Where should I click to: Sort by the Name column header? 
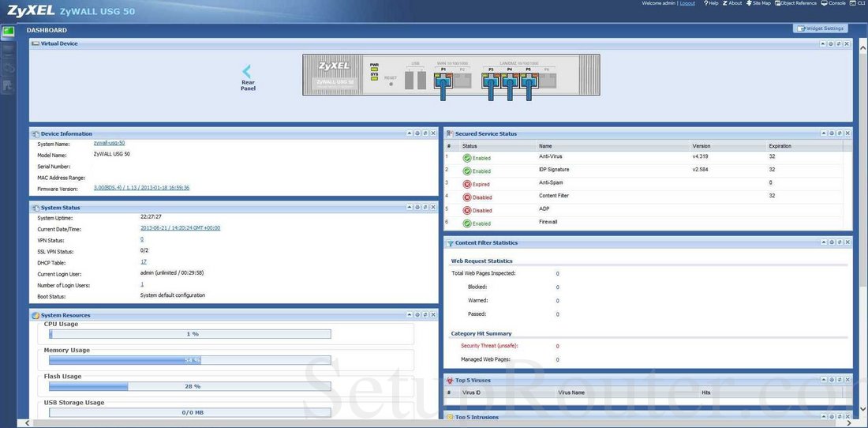coord(612,146)
